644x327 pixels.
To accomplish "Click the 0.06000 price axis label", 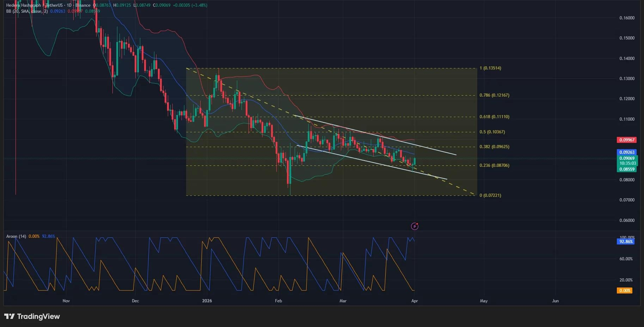I will click(627, 220).
